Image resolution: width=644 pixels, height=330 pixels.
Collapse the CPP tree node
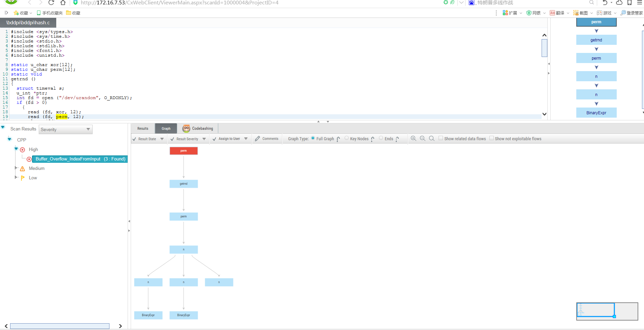pyautogui.click(x=9, y=139)
